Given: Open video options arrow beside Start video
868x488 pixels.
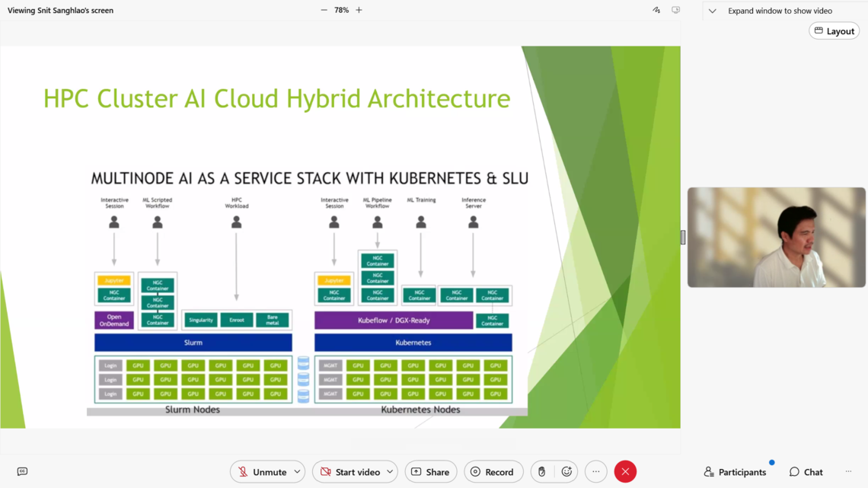Looking at the screenshot, I should (x=390, y=472).
